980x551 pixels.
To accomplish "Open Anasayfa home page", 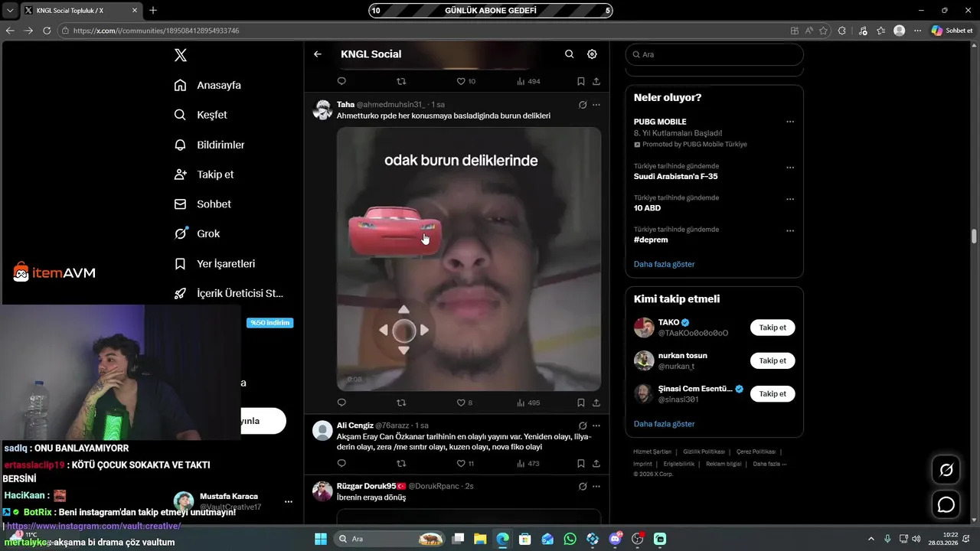I will 207,85.
